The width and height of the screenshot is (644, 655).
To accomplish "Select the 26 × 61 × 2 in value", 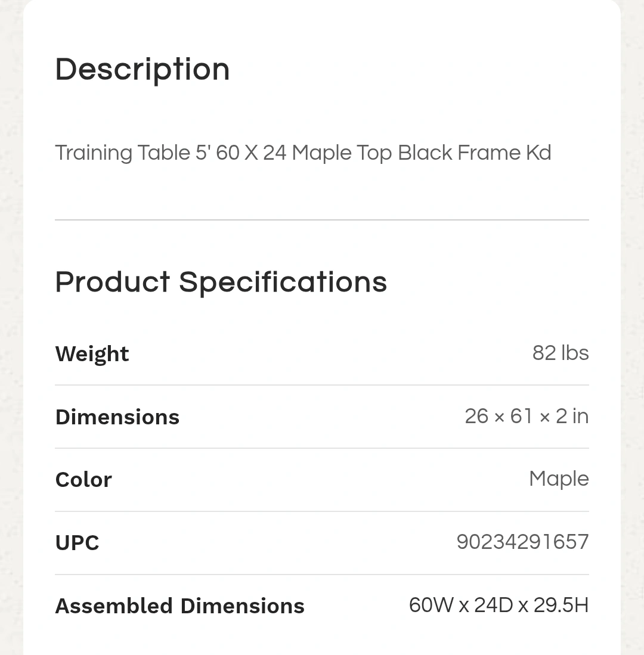I will [x=527, y=416].
